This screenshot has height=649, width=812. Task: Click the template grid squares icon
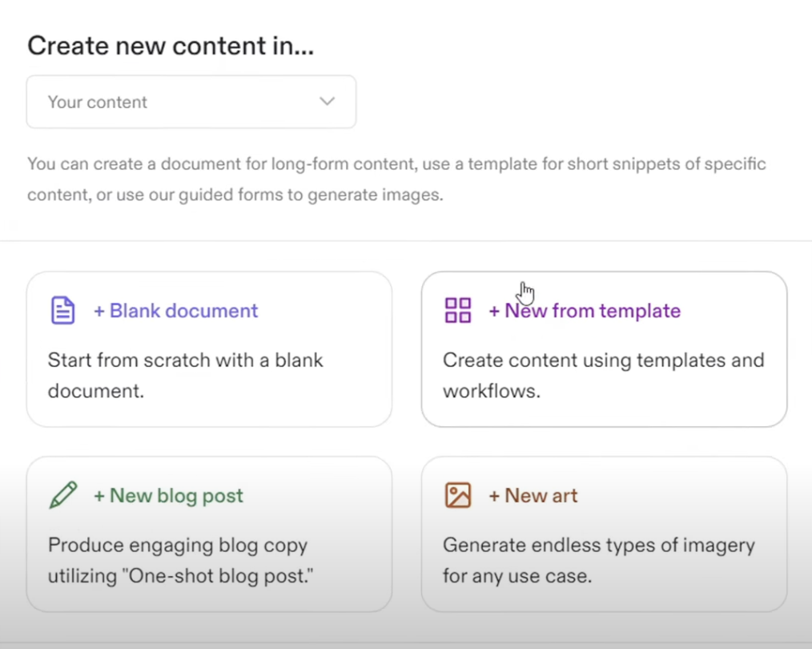point(458,310)
